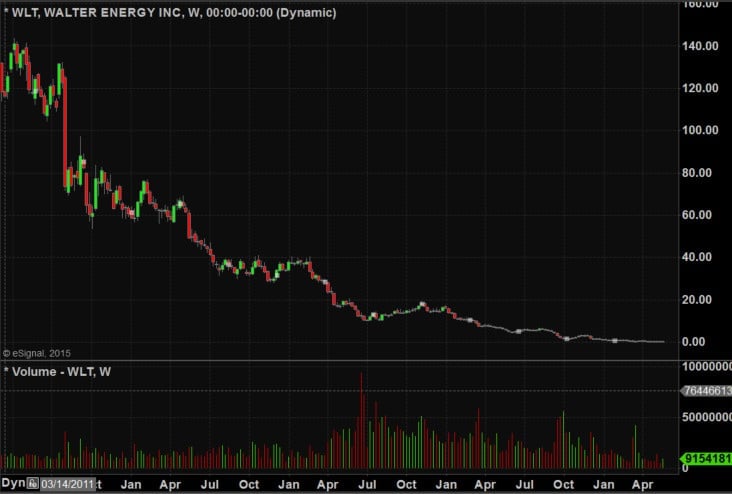Screen dimensions: 732x494
Task: Click the 140.00 price axis label
Action: click(x=700, y=46)
